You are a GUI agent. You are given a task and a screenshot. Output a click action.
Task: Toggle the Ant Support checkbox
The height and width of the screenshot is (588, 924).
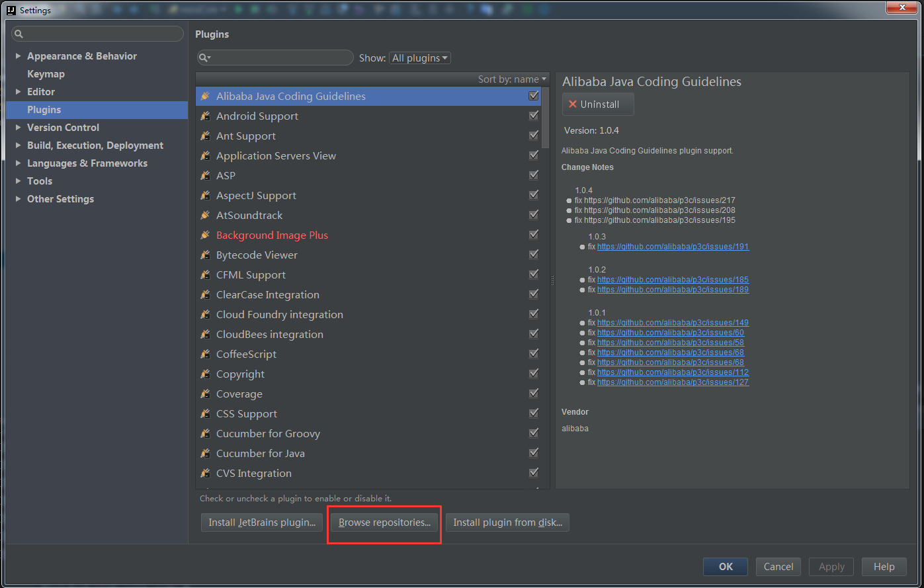pyautogui.click(x=534, y=136)
